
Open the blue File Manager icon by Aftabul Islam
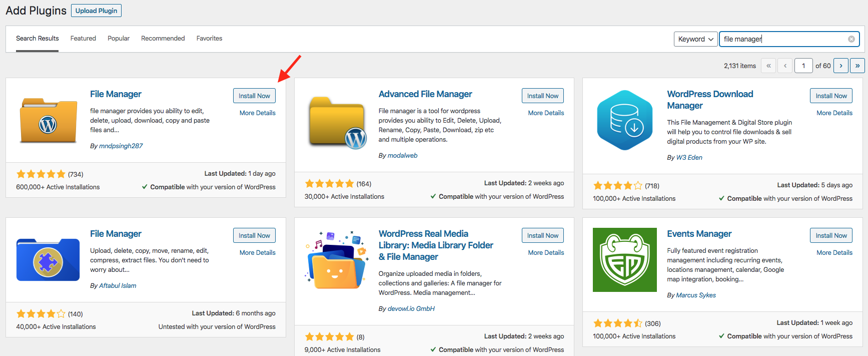[x=49, y=260]
